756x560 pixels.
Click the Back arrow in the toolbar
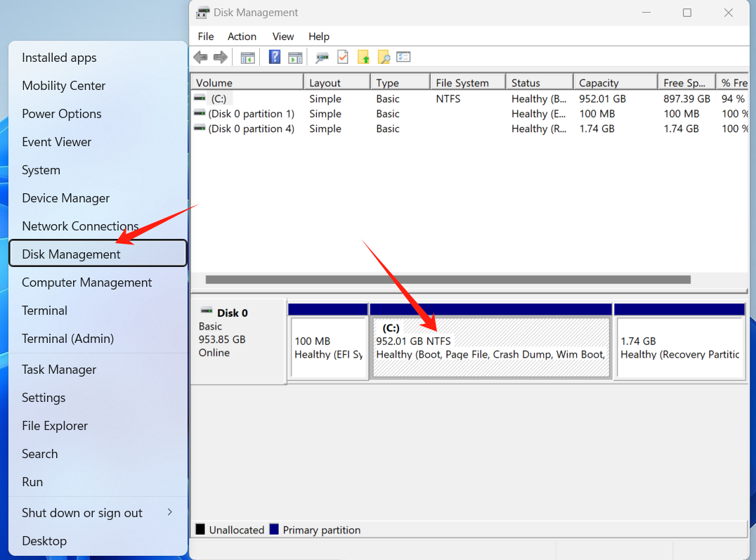200,57
